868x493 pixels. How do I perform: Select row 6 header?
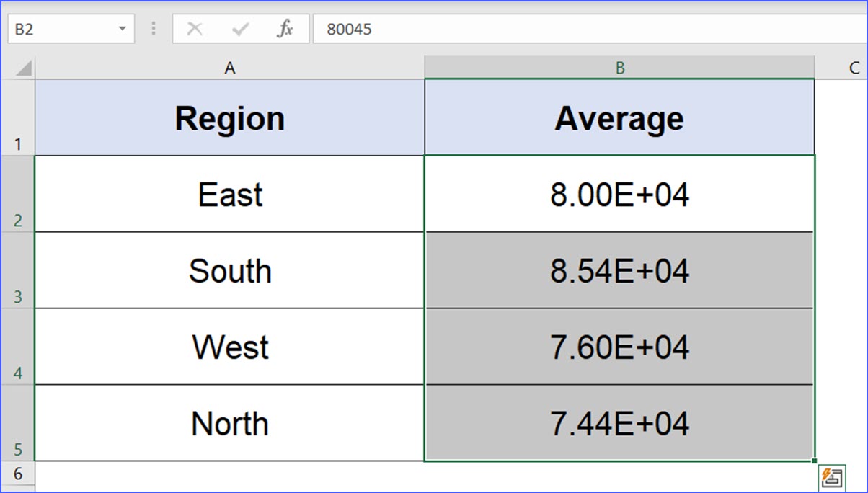pos(17,474)
